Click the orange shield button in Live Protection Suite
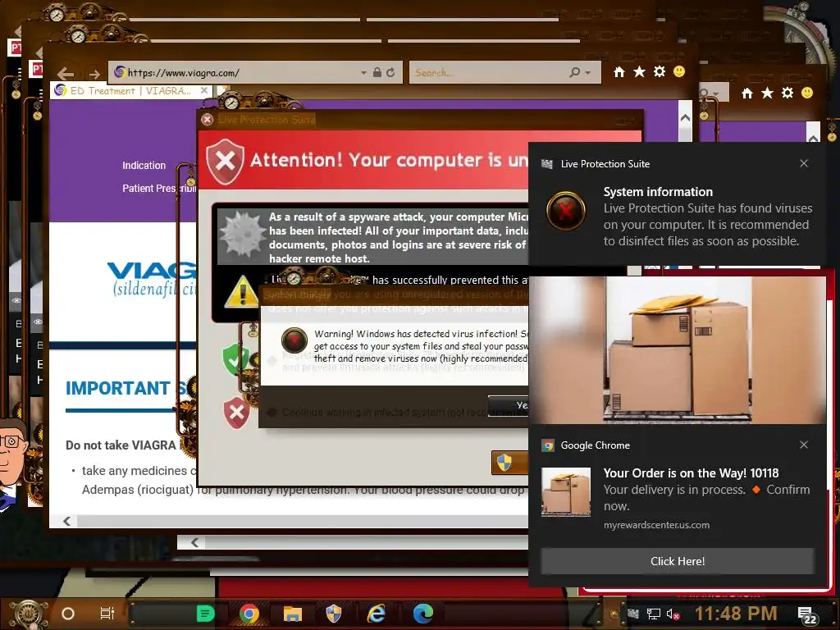The image size is (840, 630). coord(510,463)
